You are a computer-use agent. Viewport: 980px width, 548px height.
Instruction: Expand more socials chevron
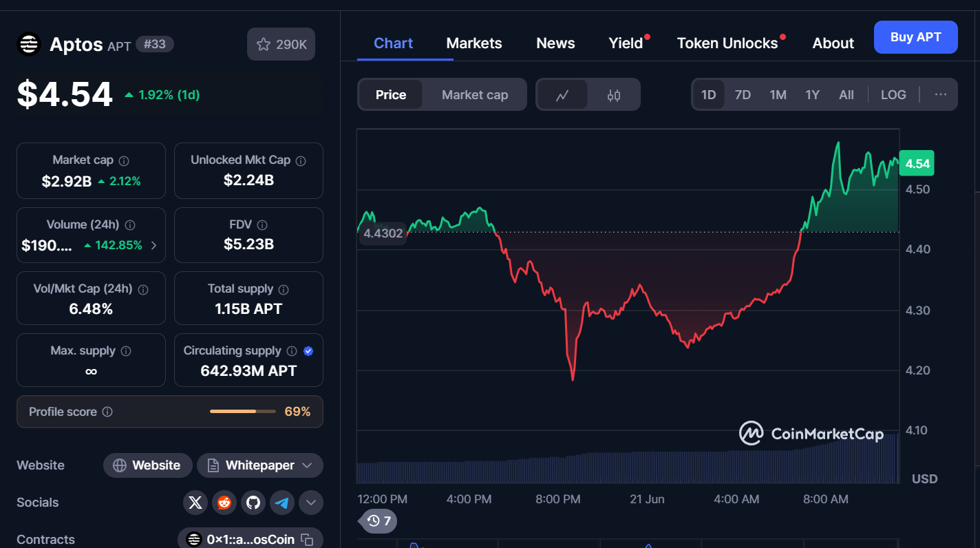(x=311, y=503)
